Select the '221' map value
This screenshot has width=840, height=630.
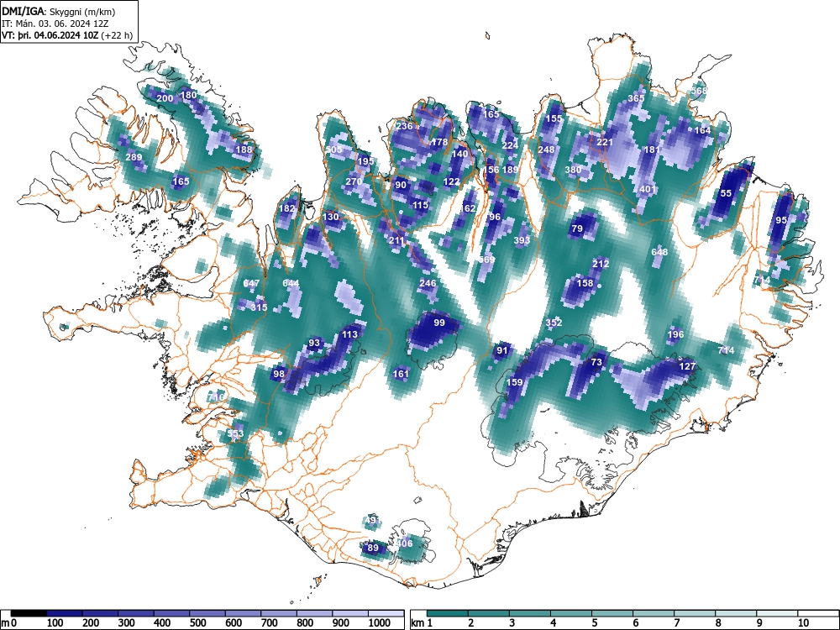point(604,142)
